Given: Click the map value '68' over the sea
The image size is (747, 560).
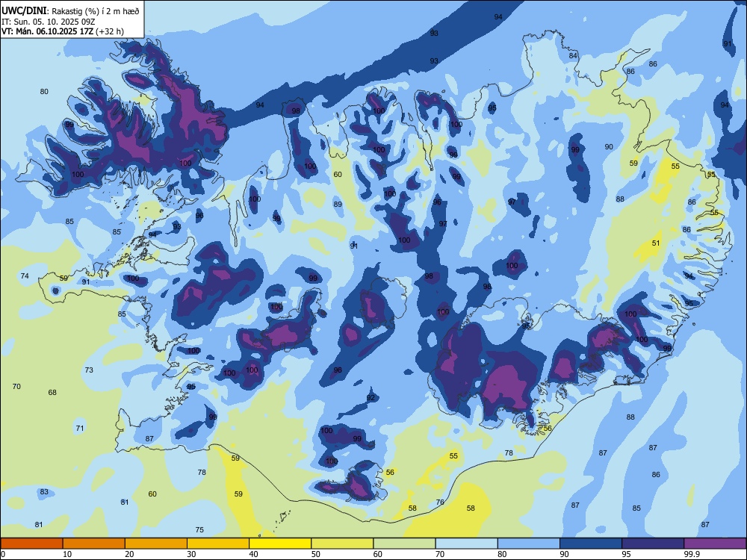Looking at the screenshot, I should coord(52,393).
